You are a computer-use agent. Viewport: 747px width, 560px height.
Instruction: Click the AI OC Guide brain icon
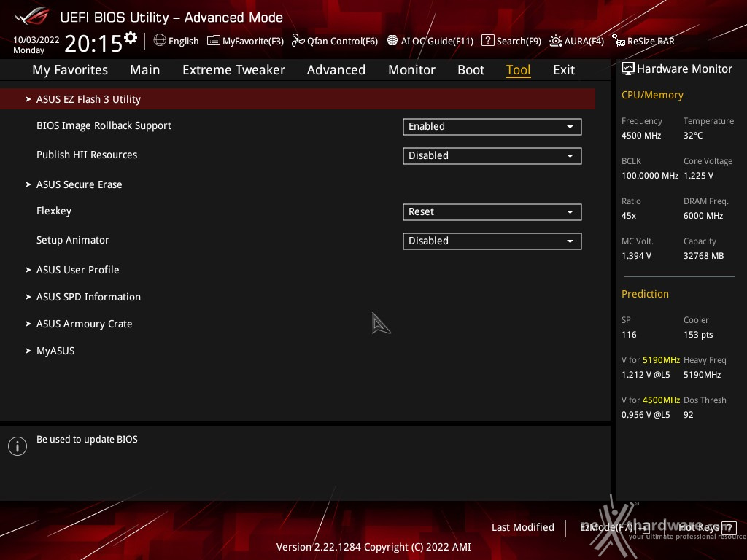point(392,41)
